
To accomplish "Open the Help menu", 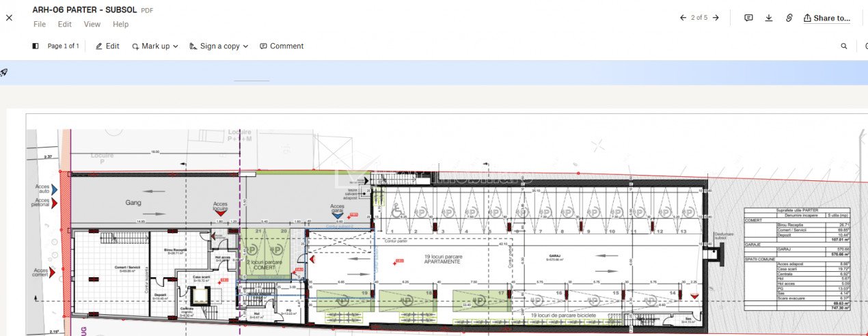I will coord(120,25).
